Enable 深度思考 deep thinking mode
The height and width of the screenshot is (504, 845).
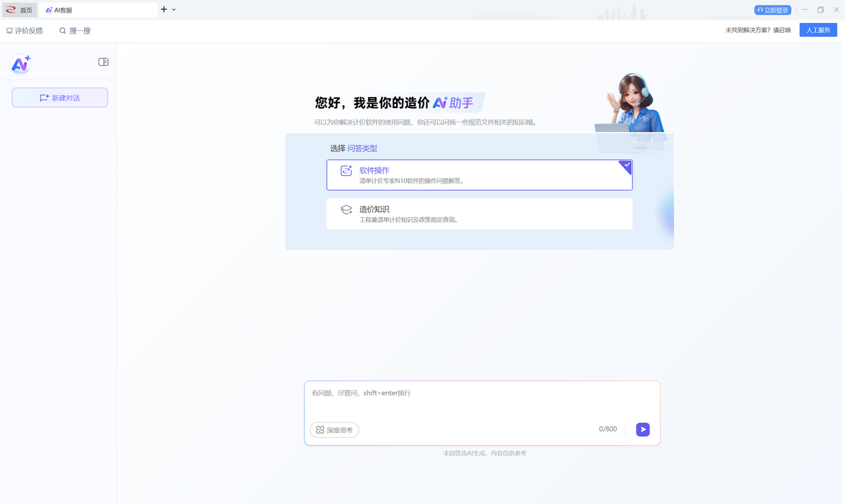click(334, 429)
